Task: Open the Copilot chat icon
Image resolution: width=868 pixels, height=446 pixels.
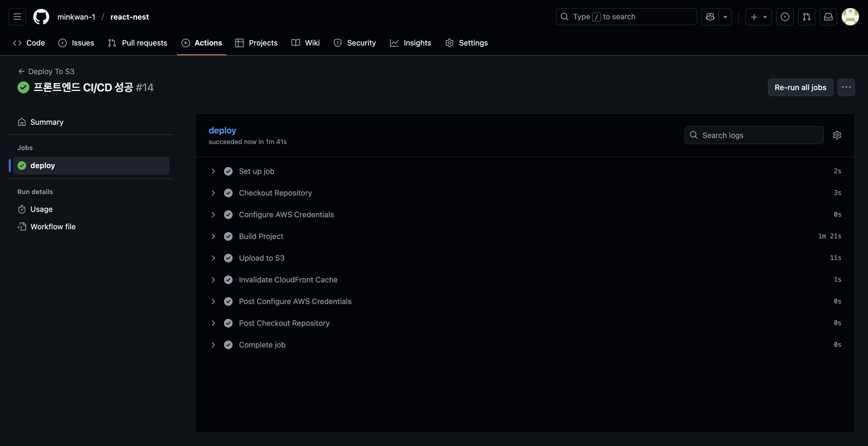Action: click(x=710, y=17)
